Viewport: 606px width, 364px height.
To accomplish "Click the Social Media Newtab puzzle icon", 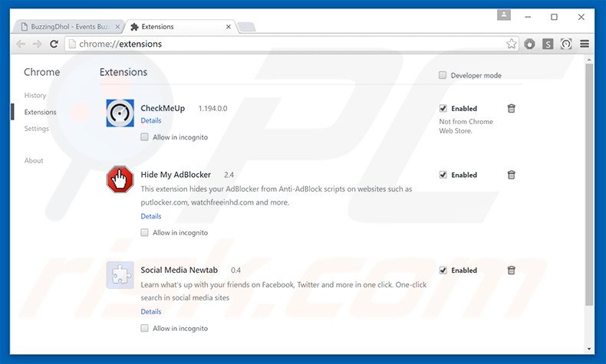I will [x=120, y=275].
